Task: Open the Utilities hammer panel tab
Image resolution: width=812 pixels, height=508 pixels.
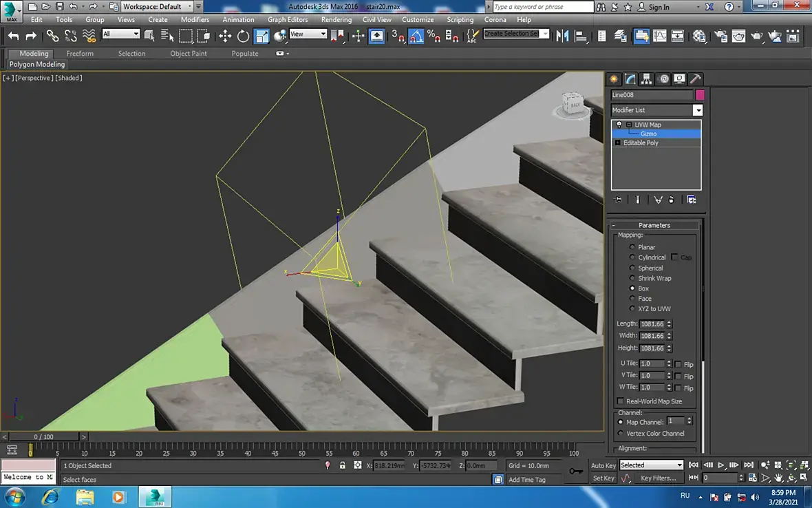Action: pos(696,79)
